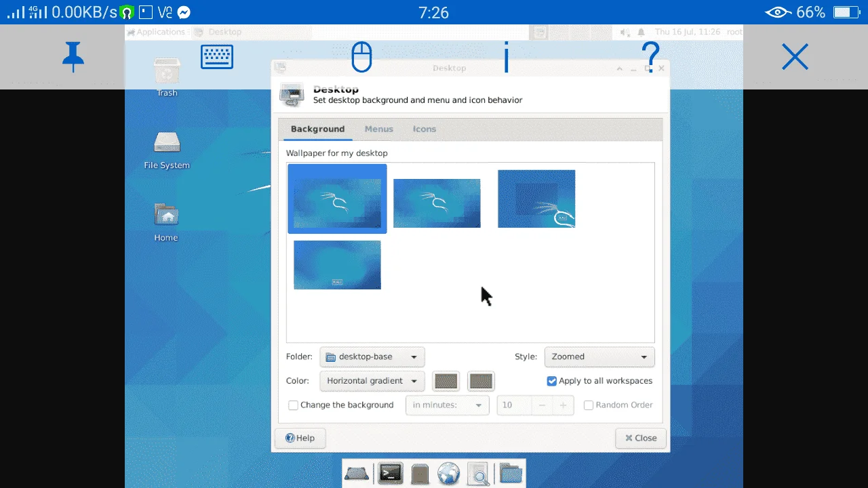868x488 pixels.
Task: Tap the pin icon in VNC overlay
Action: [73, 57]
